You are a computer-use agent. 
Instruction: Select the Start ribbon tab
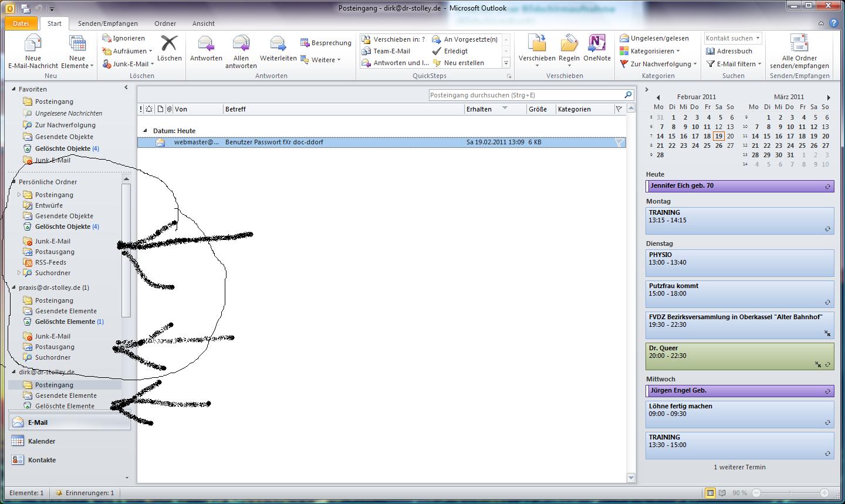(x=55, y=23)
